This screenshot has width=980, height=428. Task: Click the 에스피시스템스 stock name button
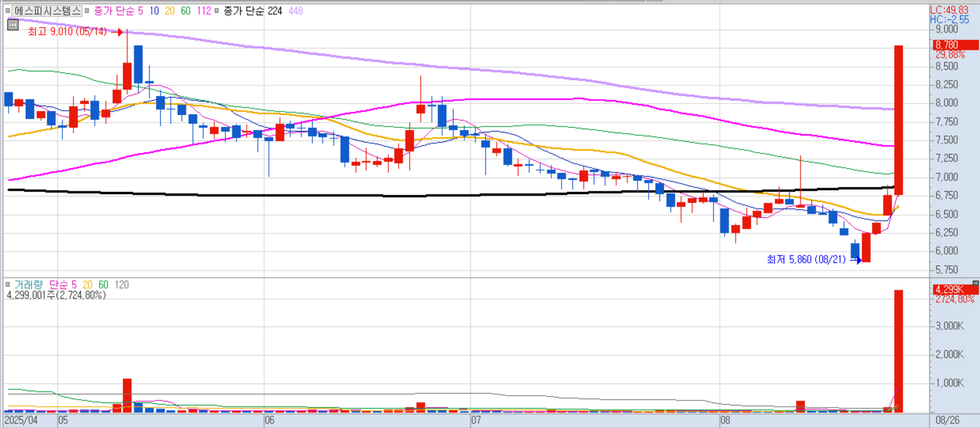pyautogui.click(x=47, y=11)
